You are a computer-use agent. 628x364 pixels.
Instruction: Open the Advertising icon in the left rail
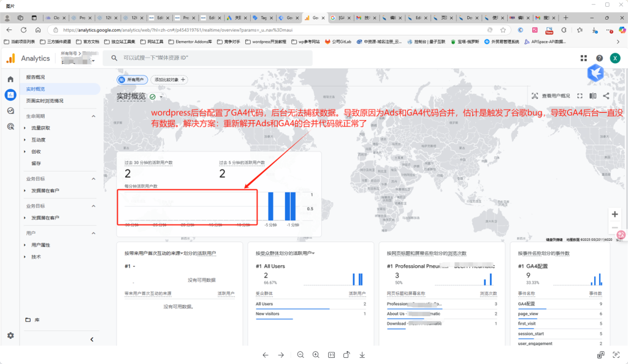pos(10,127)
